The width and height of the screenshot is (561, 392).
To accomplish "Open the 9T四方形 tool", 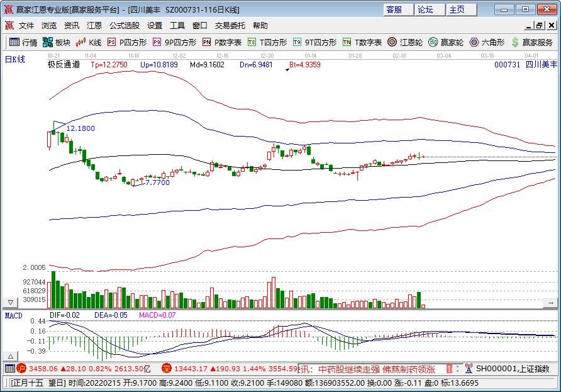I will point(315,42).
